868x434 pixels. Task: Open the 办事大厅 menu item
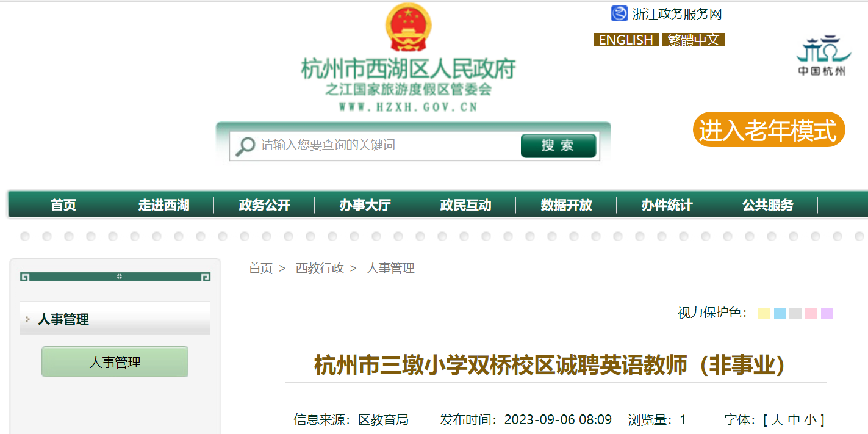(x=365, y=205)
